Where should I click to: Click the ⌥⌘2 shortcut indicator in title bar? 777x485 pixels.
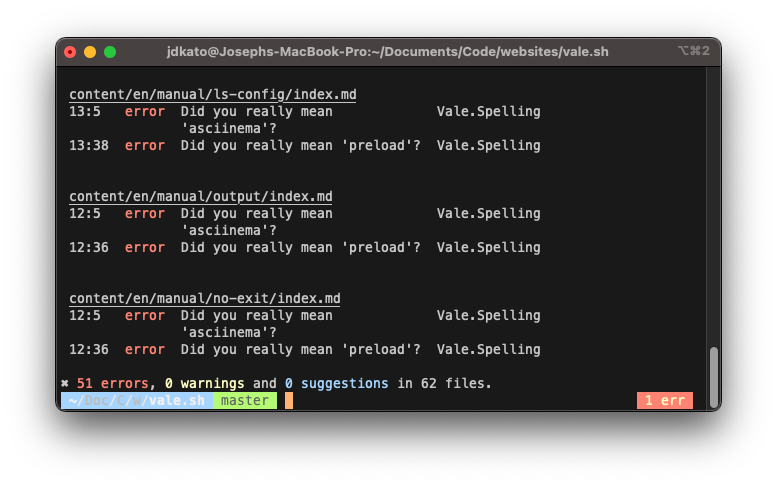694,51
